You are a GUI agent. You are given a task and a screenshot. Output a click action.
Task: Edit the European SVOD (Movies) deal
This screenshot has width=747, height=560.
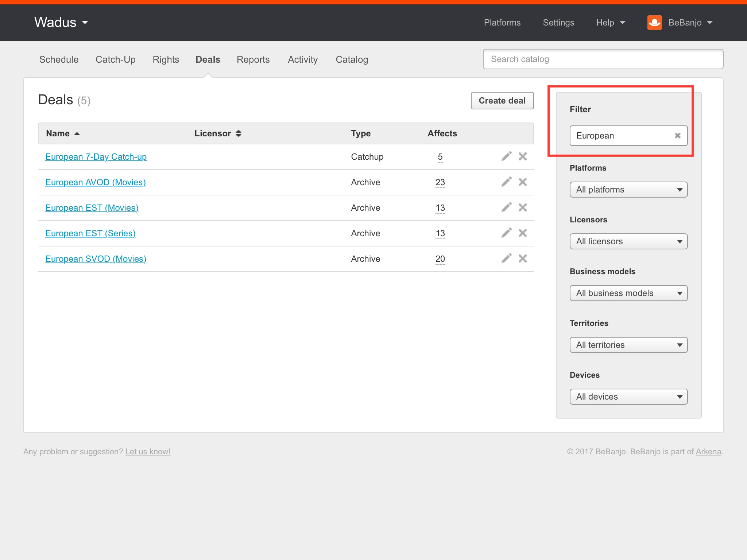[506, 258]
